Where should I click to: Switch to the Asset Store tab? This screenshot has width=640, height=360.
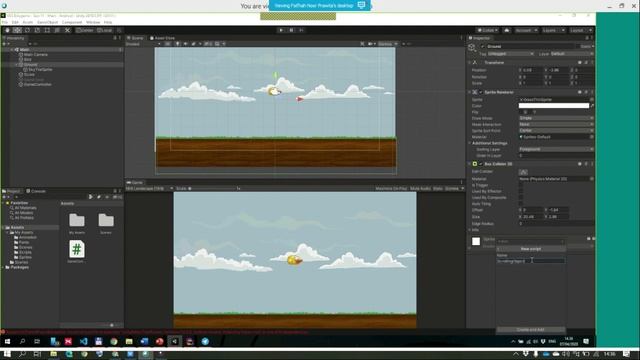click(x=162, y=38)
